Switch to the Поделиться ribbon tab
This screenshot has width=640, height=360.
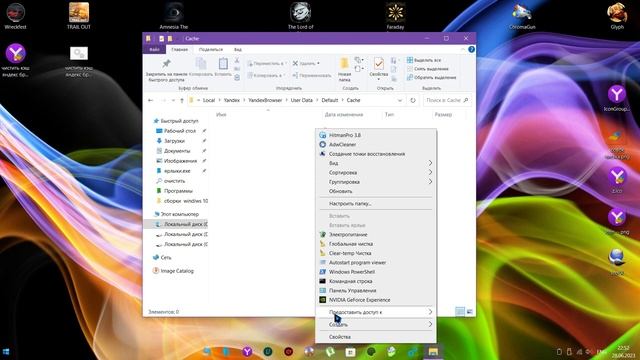coord(211,49)
